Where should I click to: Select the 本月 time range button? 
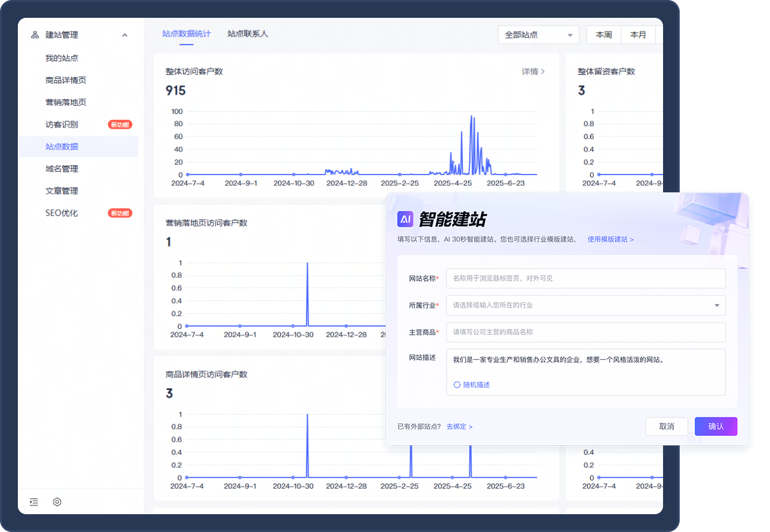(x=638, y=35)
